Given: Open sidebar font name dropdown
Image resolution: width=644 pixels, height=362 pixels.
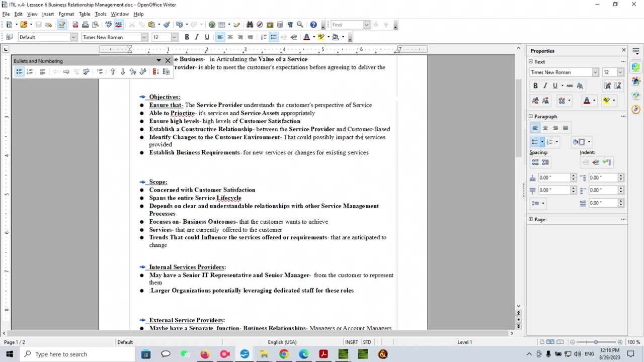Looking at the screenshot, I should point(595,72).
